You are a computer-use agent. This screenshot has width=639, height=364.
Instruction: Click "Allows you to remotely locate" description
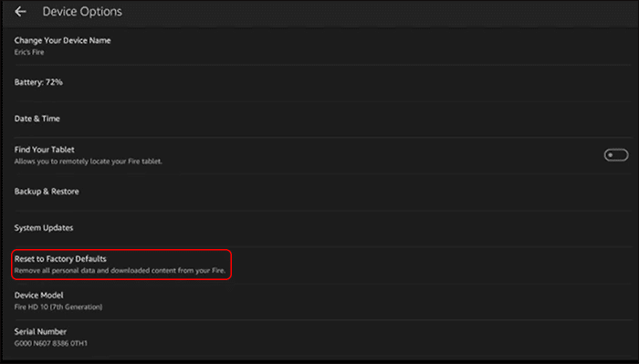(x=88, y=161)
